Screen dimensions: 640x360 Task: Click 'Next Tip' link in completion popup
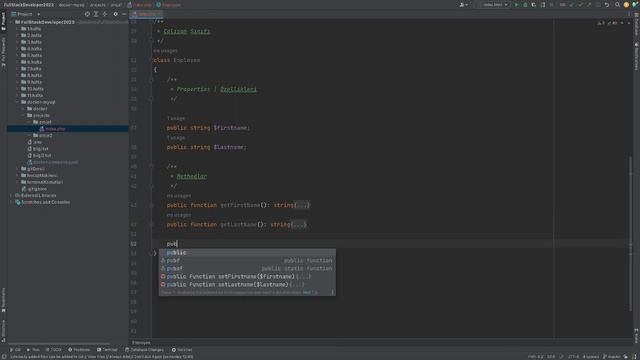tap(310, 292)
